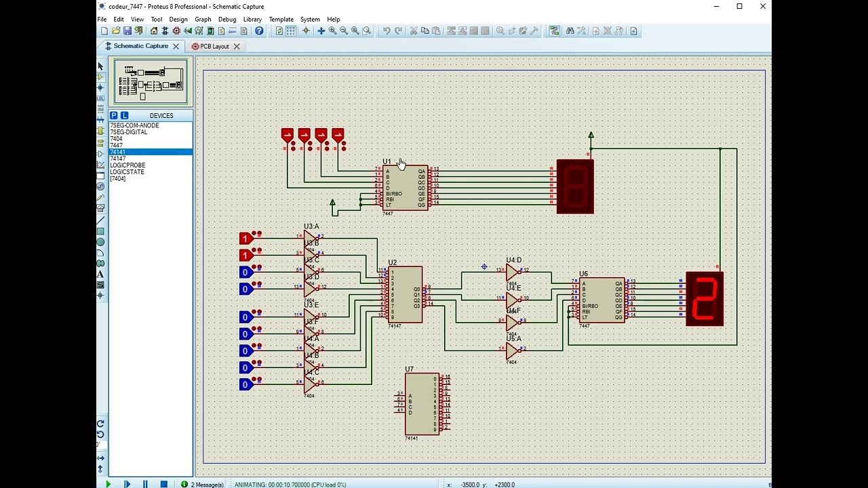Image resolution: width=868 pixels, height=488 pixels.
Task: Click the Undo arrow icon
Action: click(387, 30)
